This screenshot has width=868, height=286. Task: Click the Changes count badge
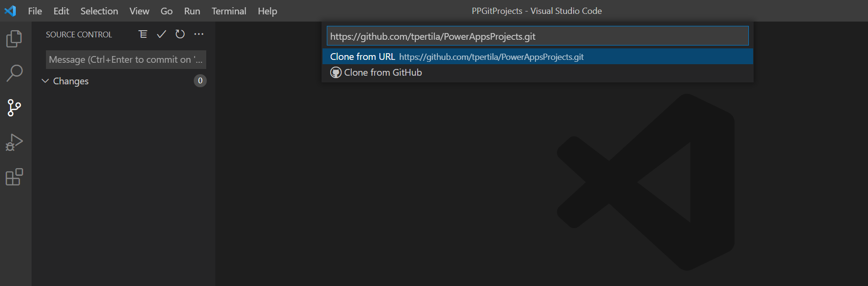(200, 80)
